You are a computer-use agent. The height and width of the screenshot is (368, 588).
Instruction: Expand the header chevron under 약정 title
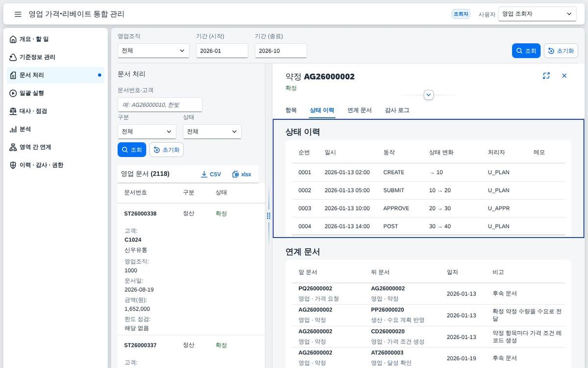[429, 95]
